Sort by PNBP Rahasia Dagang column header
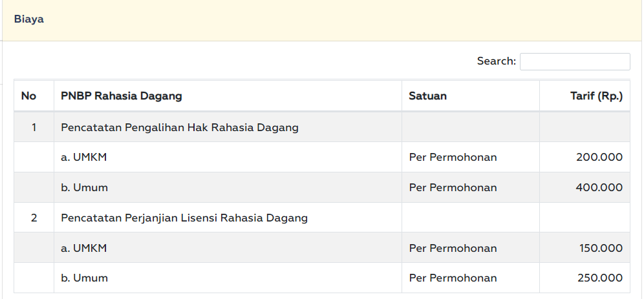 click(122, 96)
